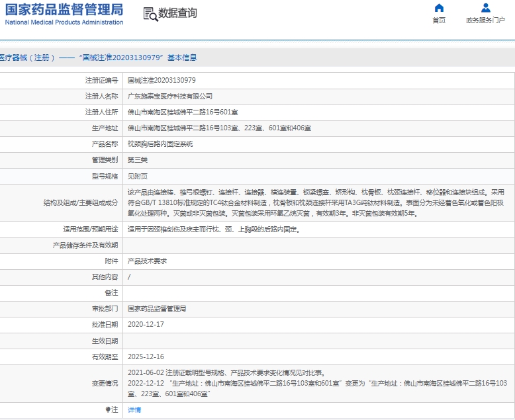
Task: Select management category value 第三类
Action: click(138, 160)
